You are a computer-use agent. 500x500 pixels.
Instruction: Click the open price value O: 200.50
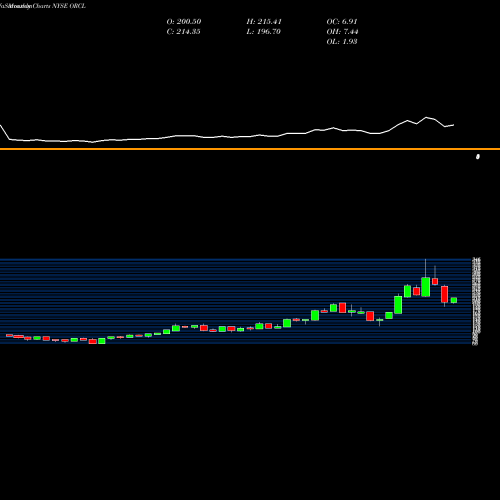(184, 22)
